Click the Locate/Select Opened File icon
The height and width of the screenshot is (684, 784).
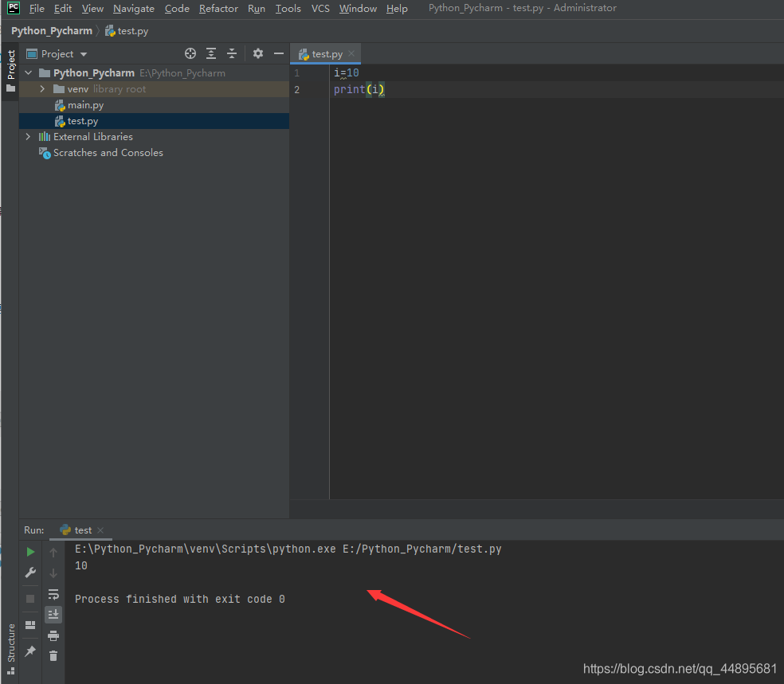click(190, 53)
